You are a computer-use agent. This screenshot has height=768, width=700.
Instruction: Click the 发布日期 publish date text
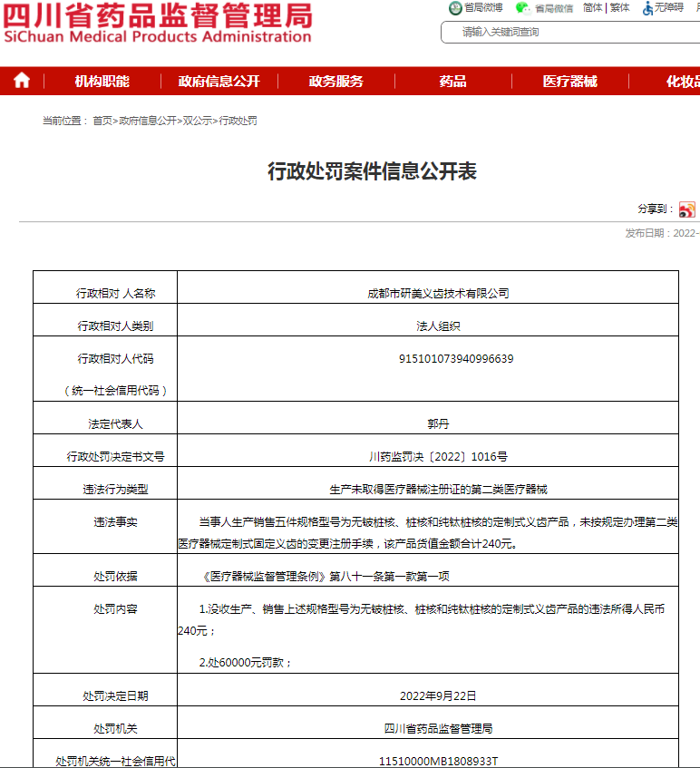[x=662, y=233]
